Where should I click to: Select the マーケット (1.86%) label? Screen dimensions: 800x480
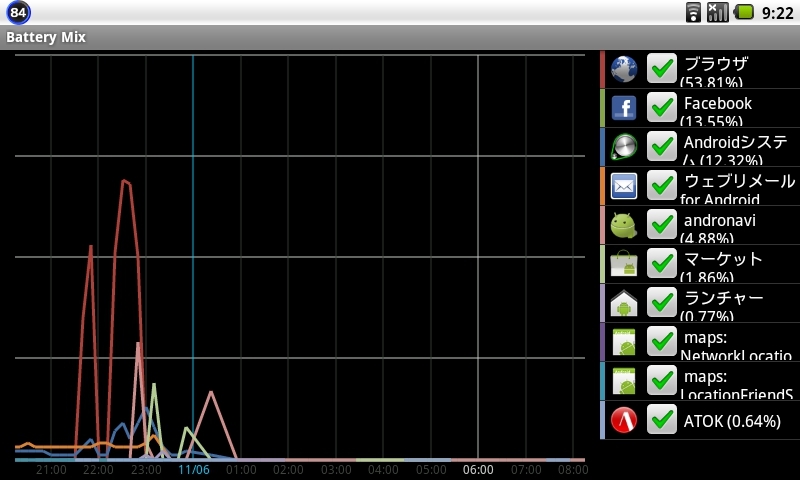point(722,267)
